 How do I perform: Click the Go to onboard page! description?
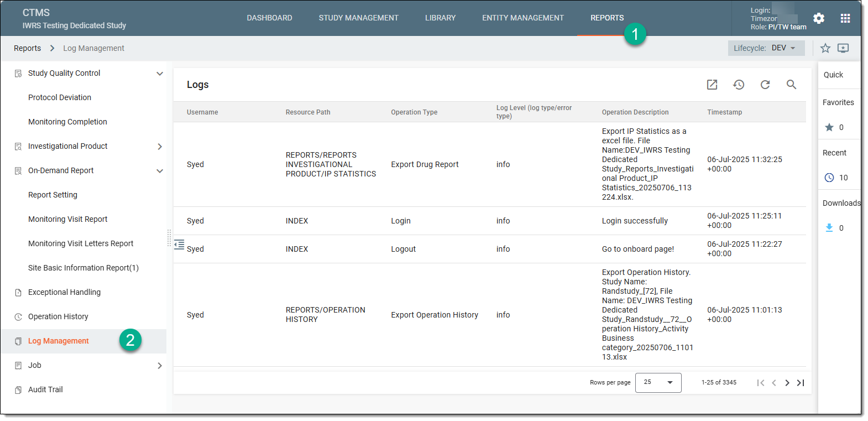coord(638,249)
